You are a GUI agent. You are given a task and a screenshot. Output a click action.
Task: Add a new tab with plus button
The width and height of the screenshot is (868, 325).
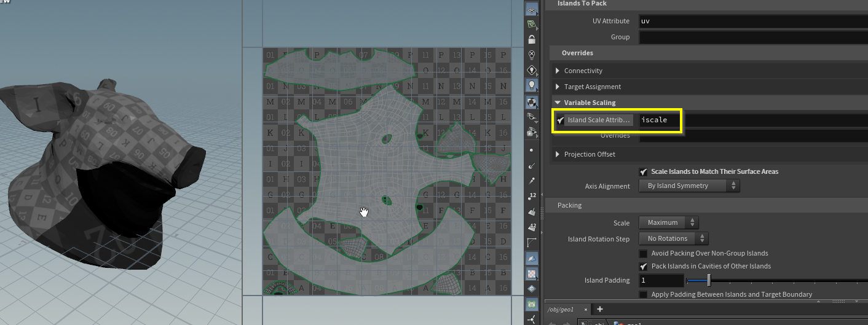(600, 309)
